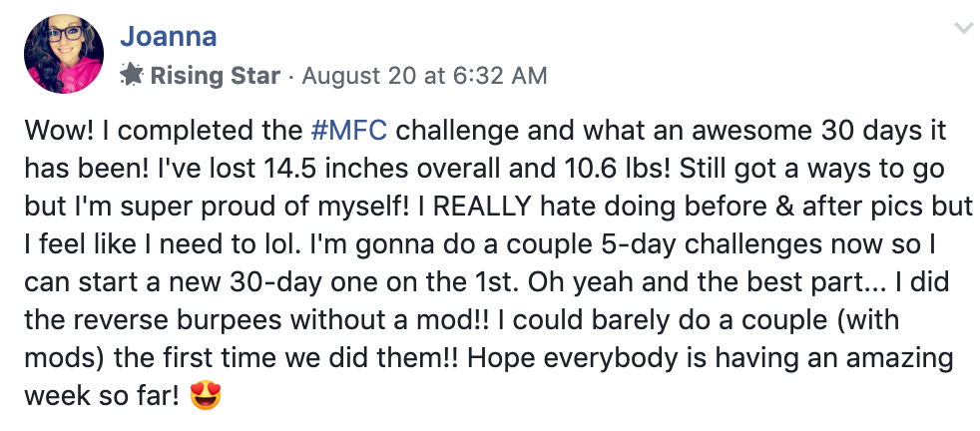Open Joanna's profile picture
Screen dimensions: 980x431
click(64, 54)
